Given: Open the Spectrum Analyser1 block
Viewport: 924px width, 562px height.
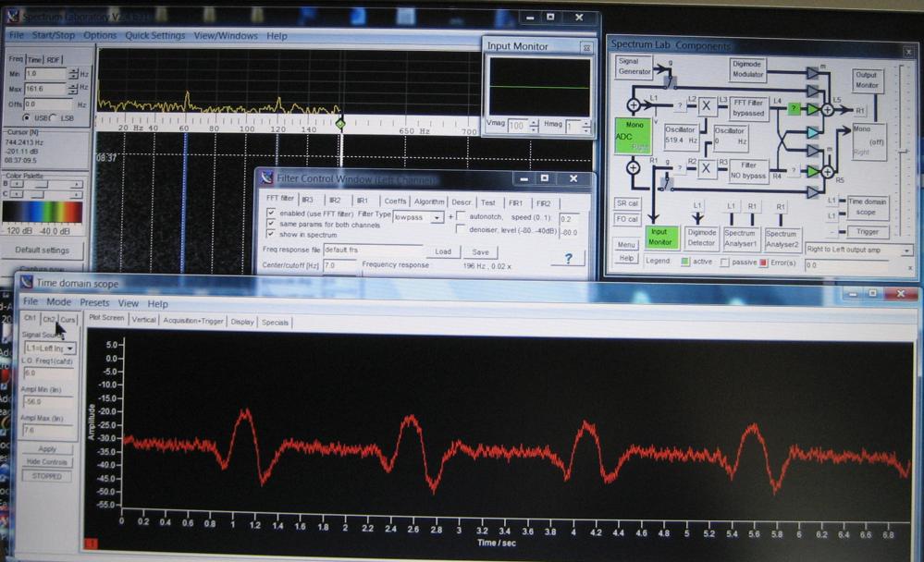Looking at the screenshot, I should click(741, 238).
